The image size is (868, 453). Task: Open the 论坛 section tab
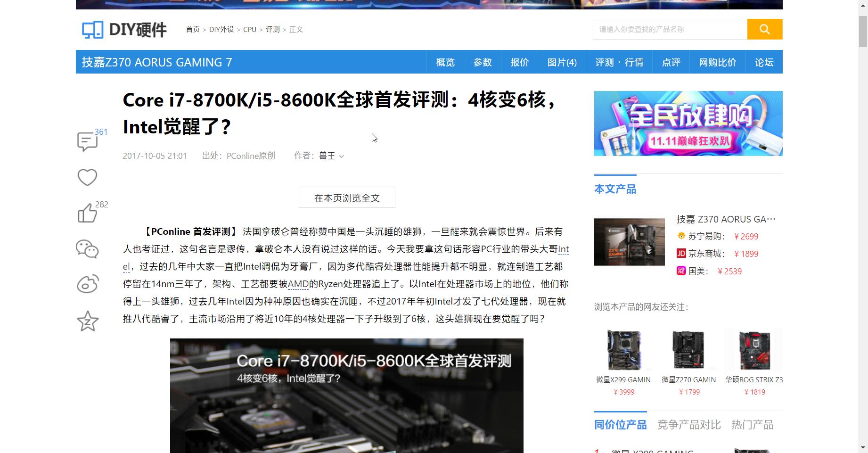[763, 62]
